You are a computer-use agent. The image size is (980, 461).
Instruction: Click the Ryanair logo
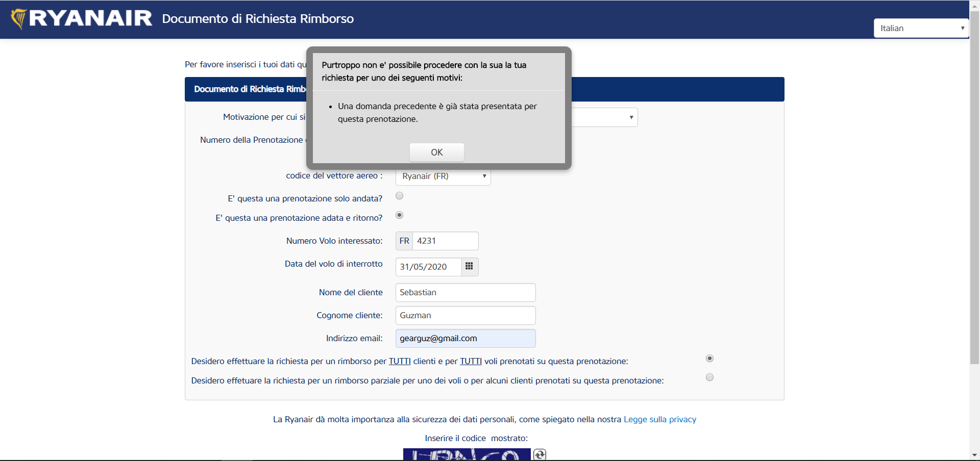tap(82, 19)
